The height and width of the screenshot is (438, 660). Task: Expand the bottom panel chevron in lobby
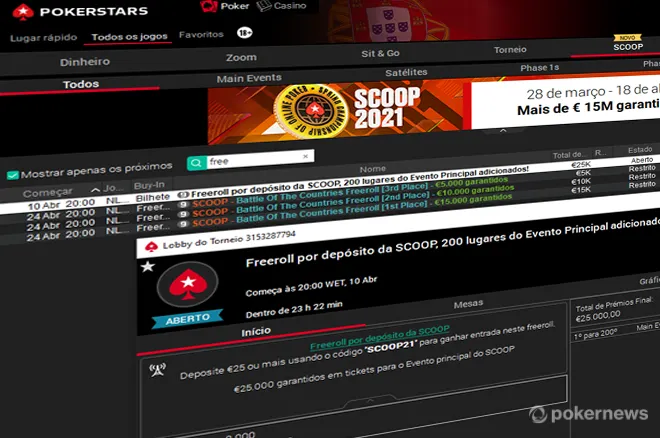point(370,401)
